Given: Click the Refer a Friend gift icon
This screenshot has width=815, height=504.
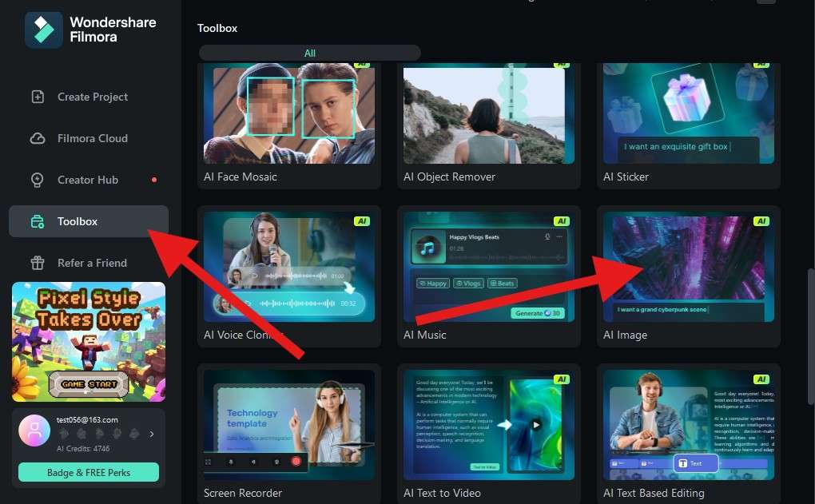Looking at the screenshot, I should [x=38, y=263].
